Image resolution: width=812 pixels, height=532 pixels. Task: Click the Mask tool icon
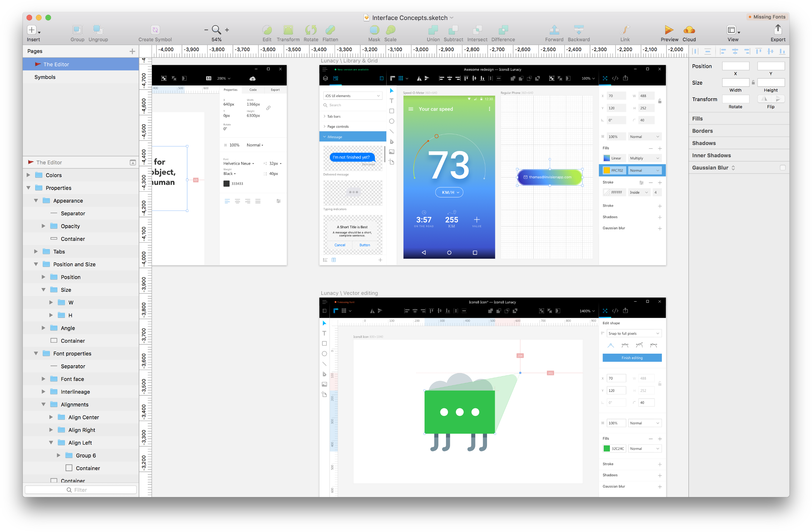(374, 30)
